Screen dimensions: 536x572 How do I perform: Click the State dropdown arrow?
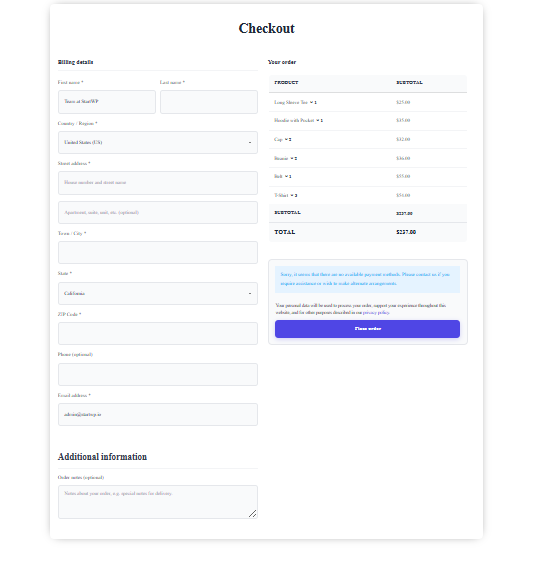[x=250, y=294]
